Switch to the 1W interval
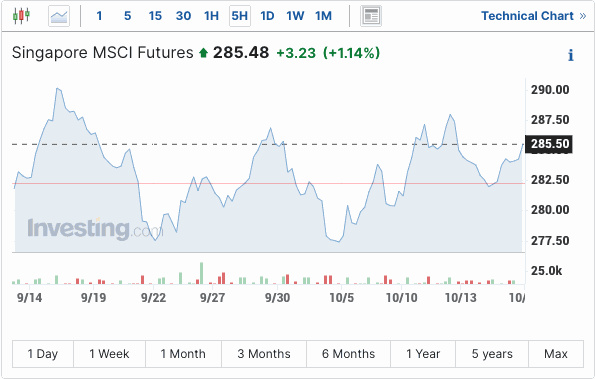Image resolution: width=595 pixels, height=379 pixels. tap(295, 16)
